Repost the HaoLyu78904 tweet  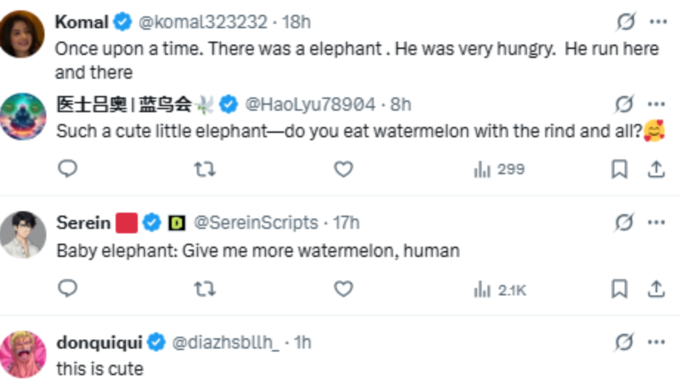tap(204, 169)
